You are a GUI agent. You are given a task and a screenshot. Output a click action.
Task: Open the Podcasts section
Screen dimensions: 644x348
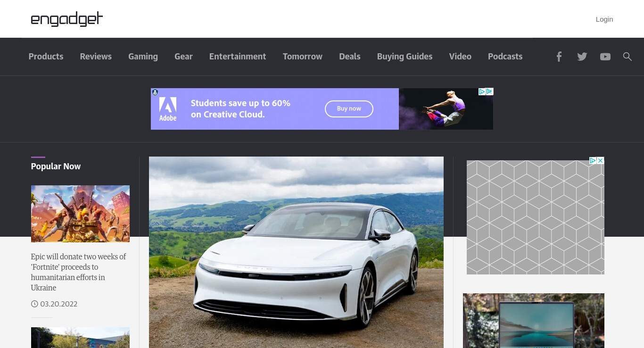505,57
